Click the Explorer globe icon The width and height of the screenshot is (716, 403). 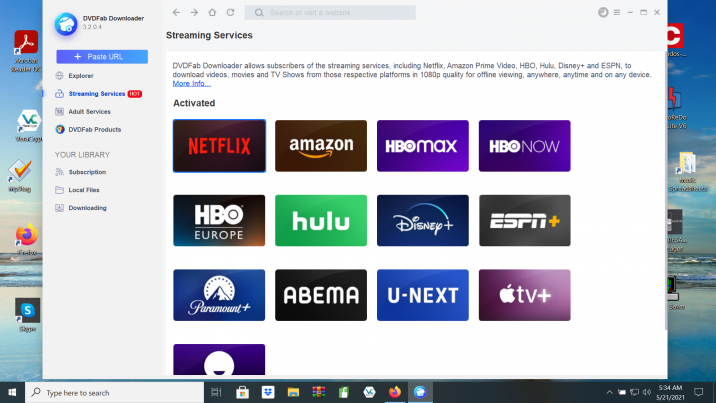pos(59,76)
